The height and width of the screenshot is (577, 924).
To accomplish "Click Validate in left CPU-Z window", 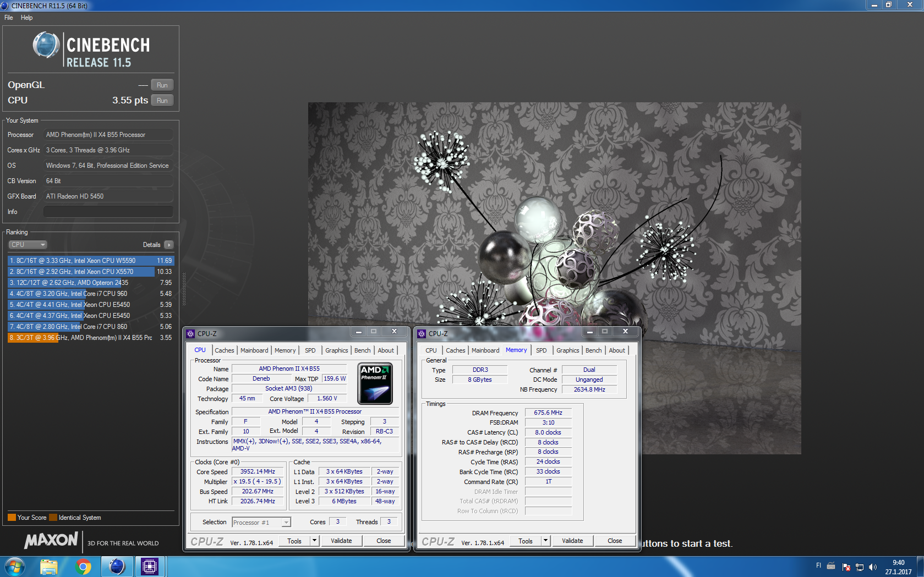I will tap(341, 541).
